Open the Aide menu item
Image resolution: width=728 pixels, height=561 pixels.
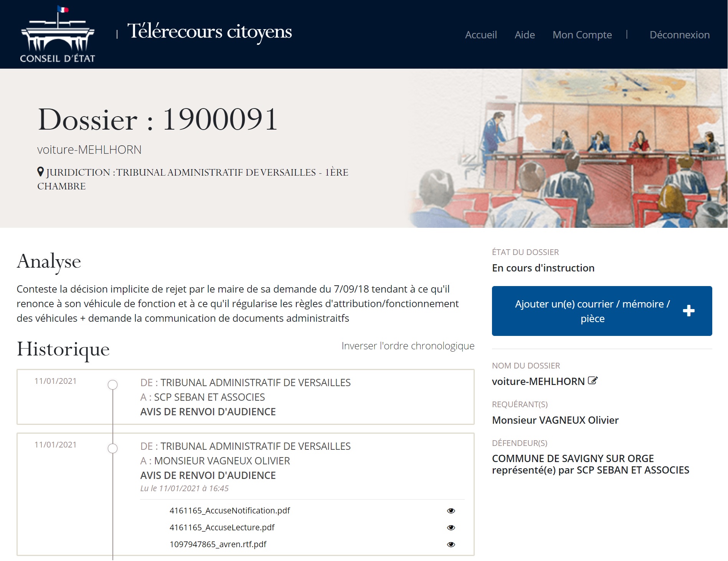click(x=524, y=35)
